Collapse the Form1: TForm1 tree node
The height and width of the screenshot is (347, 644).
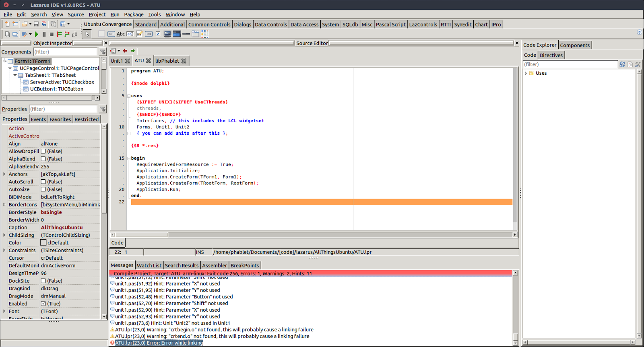4,61
